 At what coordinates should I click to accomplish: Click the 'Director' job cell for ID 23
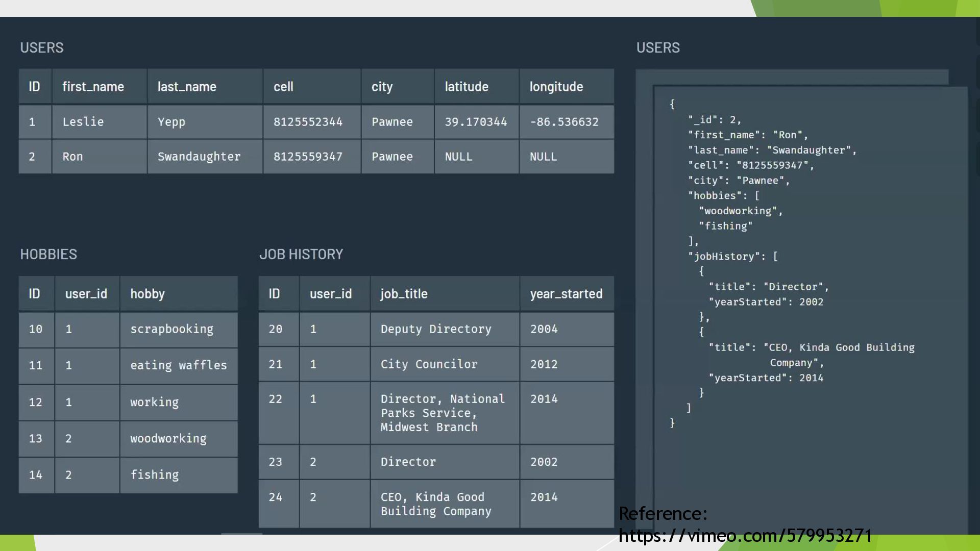click(445, 462)
